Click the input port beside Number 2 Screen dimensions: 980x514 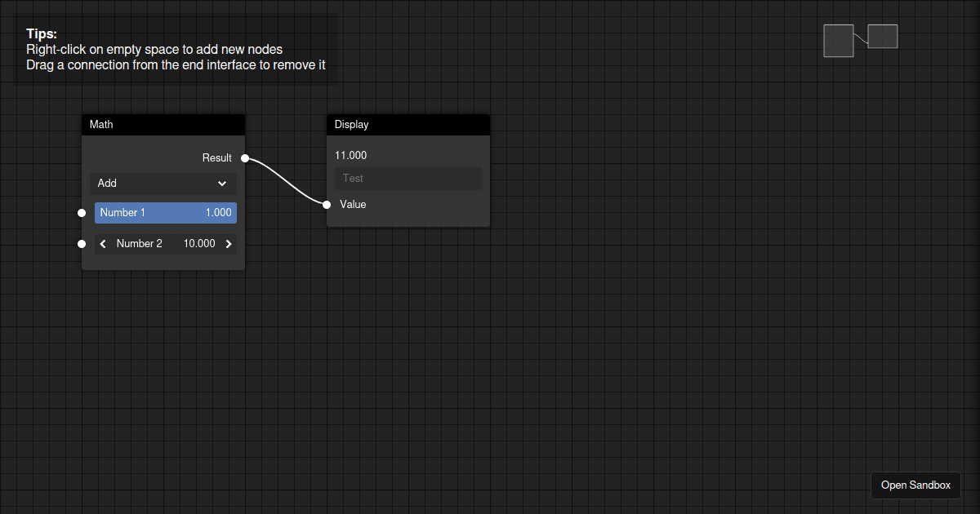pos(81,243)
